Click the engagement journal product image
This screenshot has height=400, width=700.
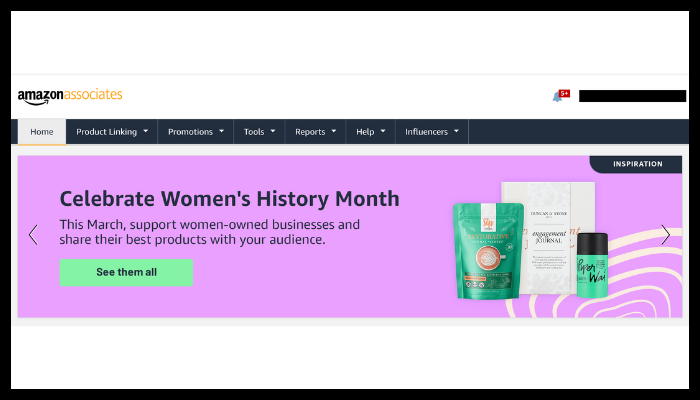pos(548,238)
